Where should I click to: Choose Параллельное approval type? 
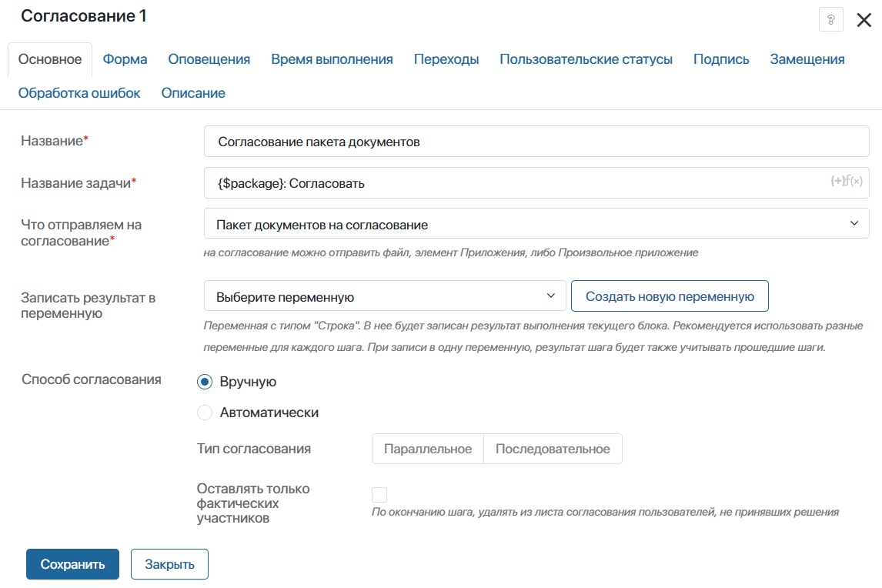pyautogui.click(x=427, y=449)
